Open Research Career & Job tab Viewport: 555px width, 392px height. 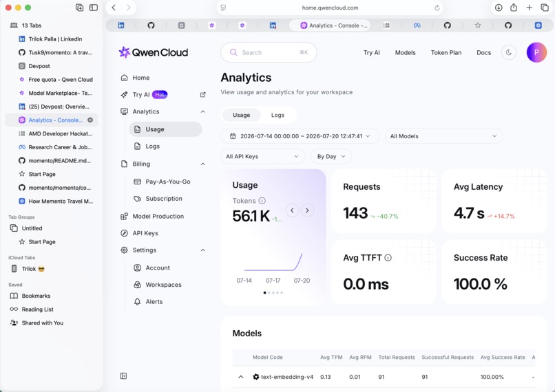52,147
